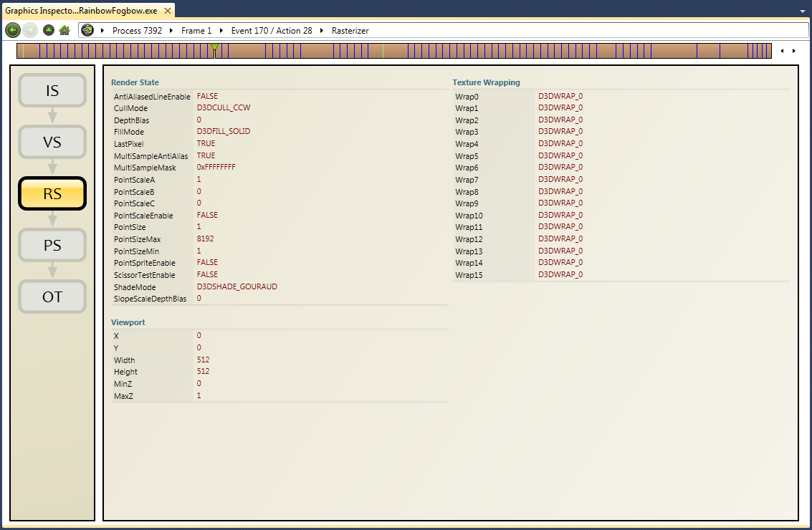Click the 0xFFFFFFFF MultiSampleMask value

click(216, 167)
